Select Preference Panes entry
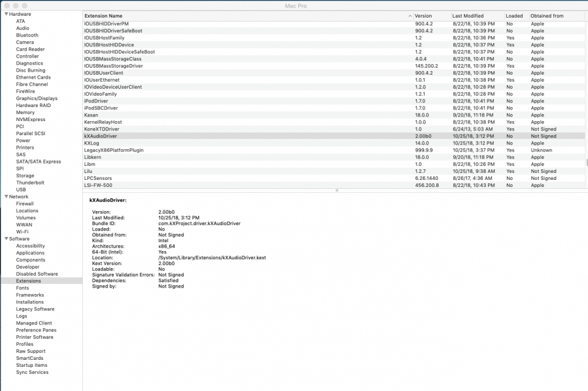The height and width of the screenshot is (391, 588). (36, 330)
